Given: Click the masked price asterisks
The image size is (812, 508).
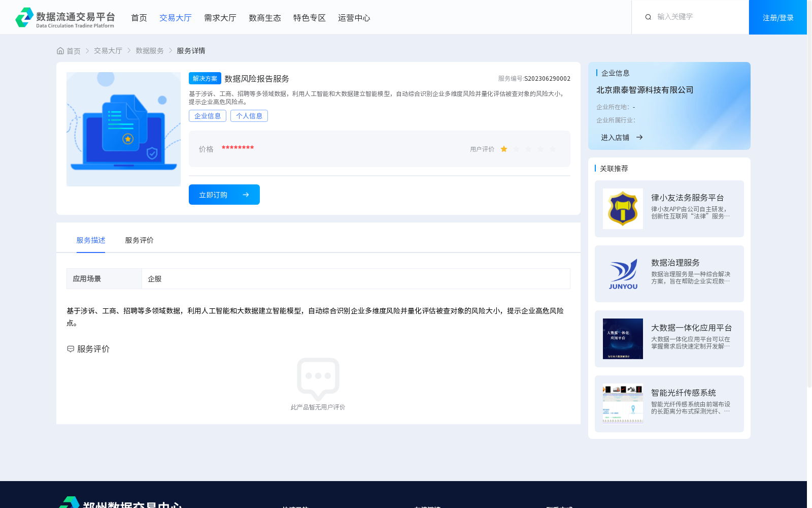Looking at the screenshot, I should tap(238, 148).
